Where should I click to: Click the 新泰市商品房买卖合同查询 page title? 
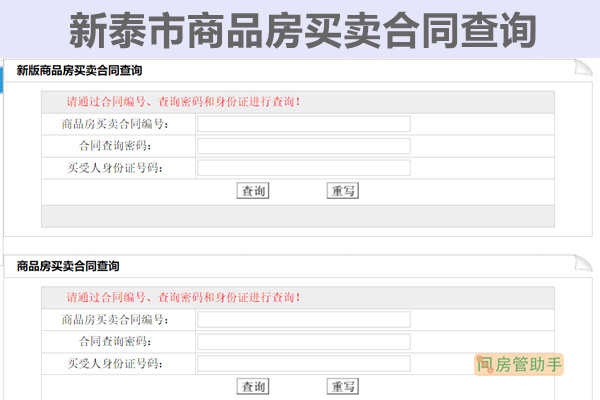302,30
